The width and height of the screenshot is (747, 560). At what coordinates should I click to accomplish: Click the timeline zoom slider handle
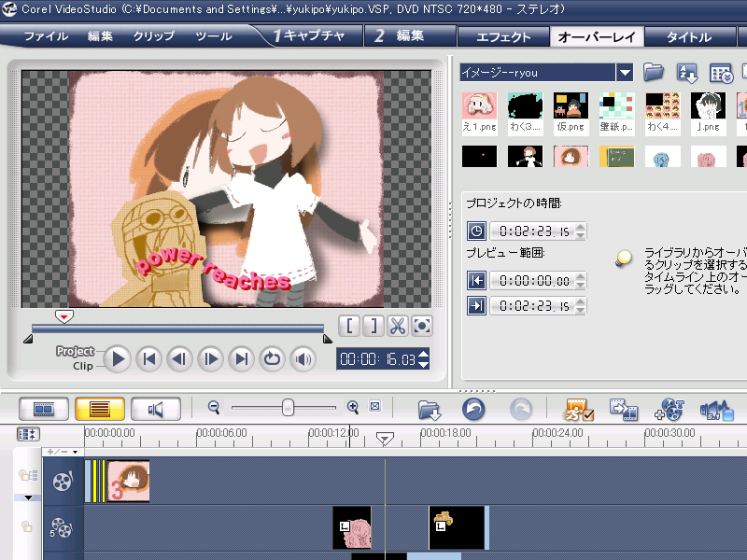point(288,408)
